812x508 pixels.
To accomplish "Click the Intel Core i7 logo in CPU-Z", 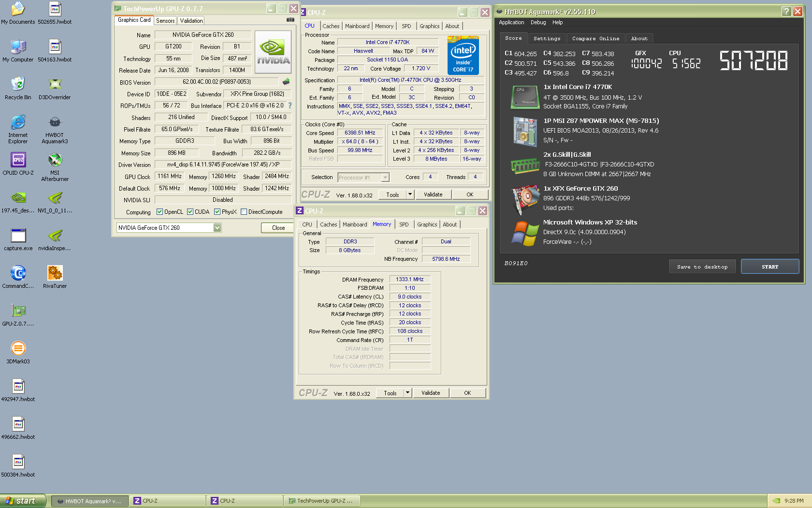I will pyautogui.click(x=463, y=56).
